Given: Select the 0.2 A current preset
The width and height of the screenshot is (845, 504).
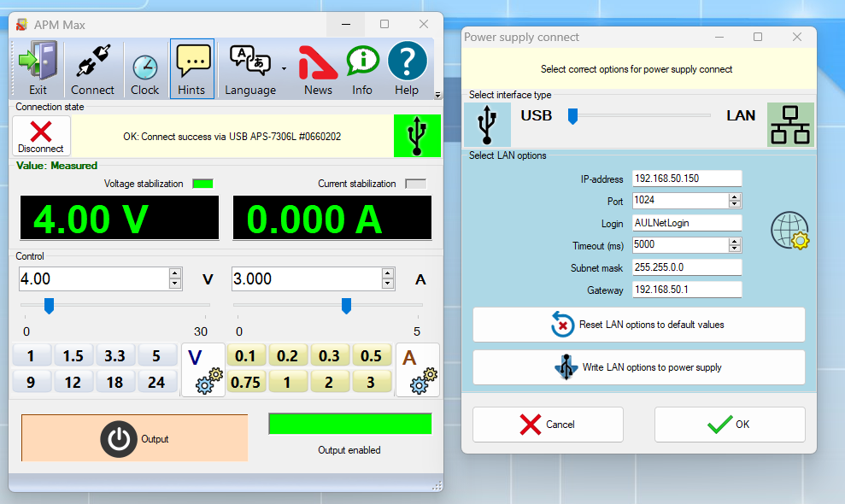Looking at the screenshot, I should click(288, 355).
